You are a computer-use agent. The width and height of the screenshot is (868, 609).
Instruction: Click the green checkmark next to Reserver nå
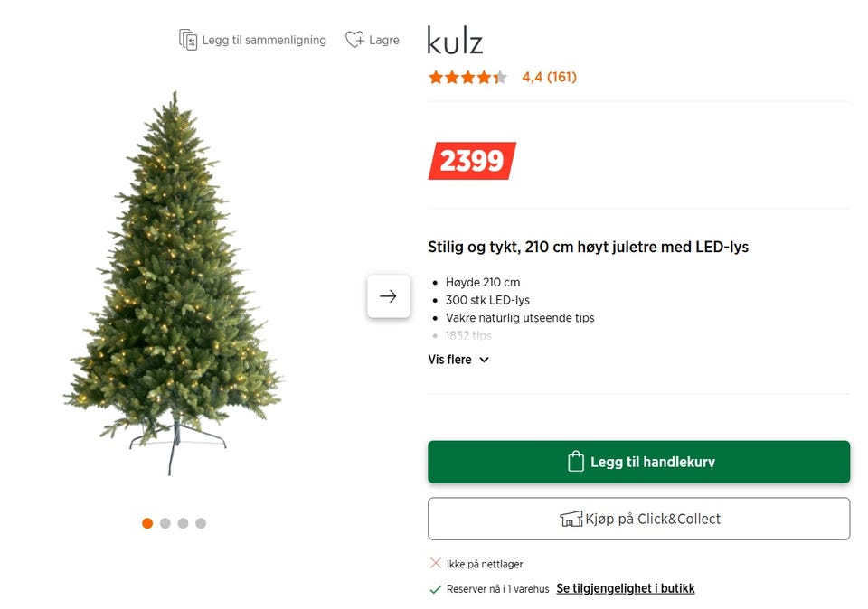(436, 589)
